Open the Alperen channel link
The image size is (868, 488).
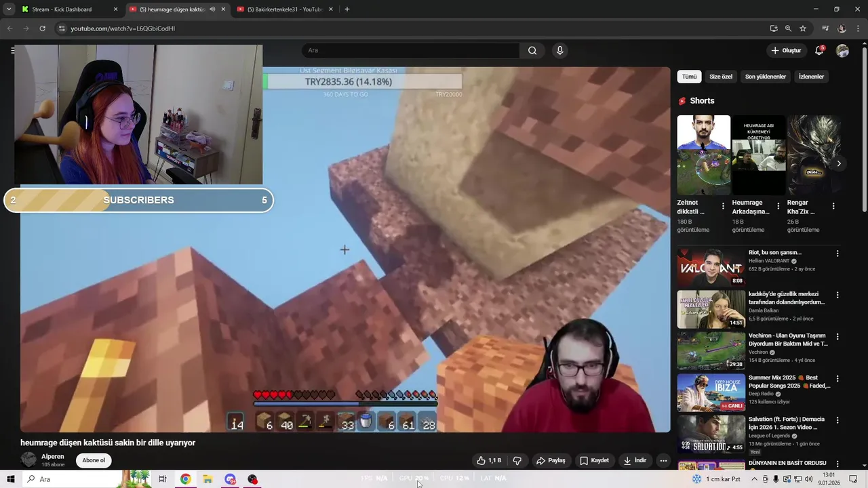pos(53,457)
